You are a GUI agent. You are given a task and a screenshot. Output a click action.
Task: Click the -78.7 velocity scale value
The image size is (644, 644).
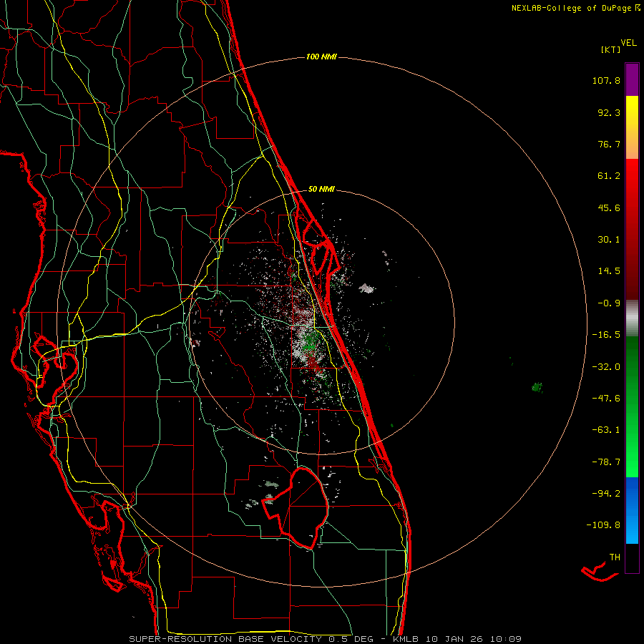click(x=606, y=462)
